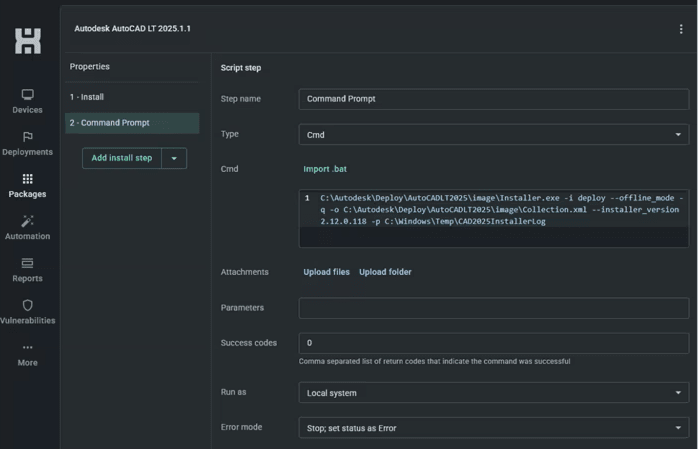
Task: Open the package options kebab menu
Action: tap(681, 29)
